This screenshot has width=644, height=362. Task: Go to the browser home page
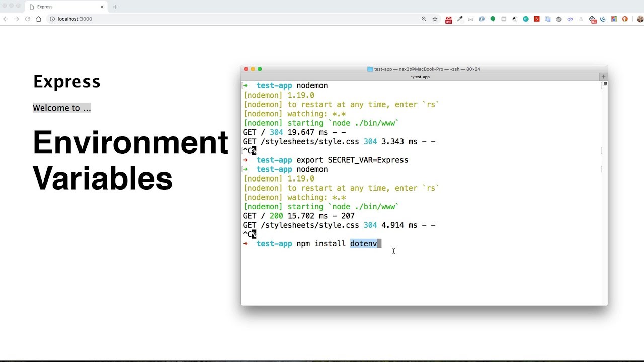(38, 19)
